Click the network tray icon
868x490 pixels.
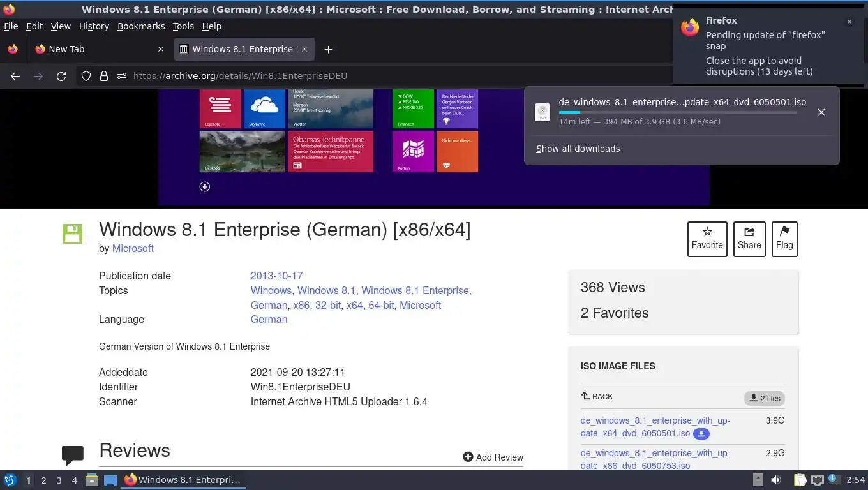point(817,480)
